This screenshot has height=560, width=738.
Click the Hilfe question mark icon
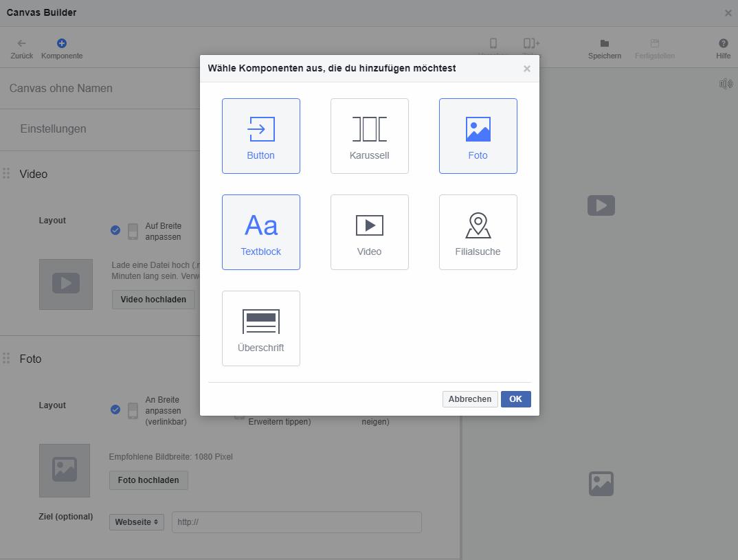723,43
